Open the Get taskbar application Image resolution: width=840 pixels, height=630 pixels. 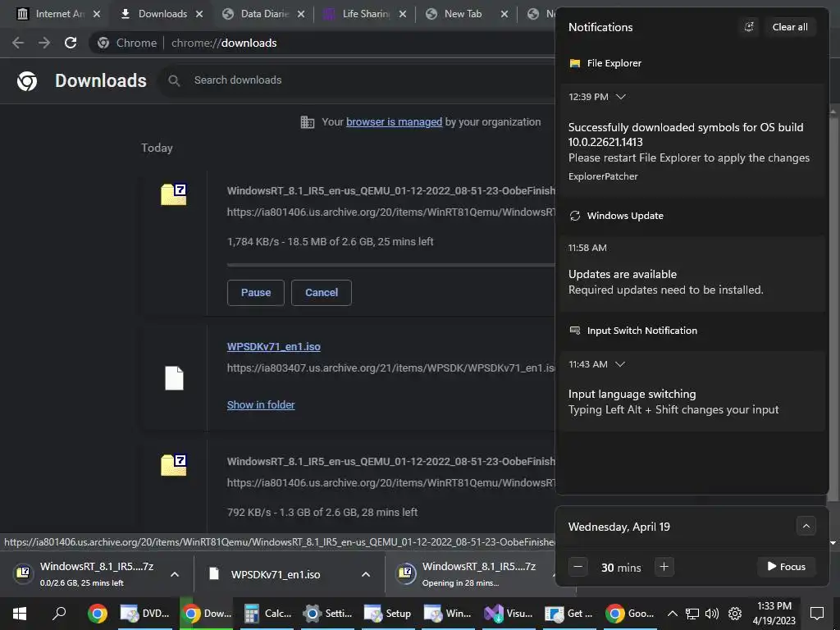(x=569, y=614)
